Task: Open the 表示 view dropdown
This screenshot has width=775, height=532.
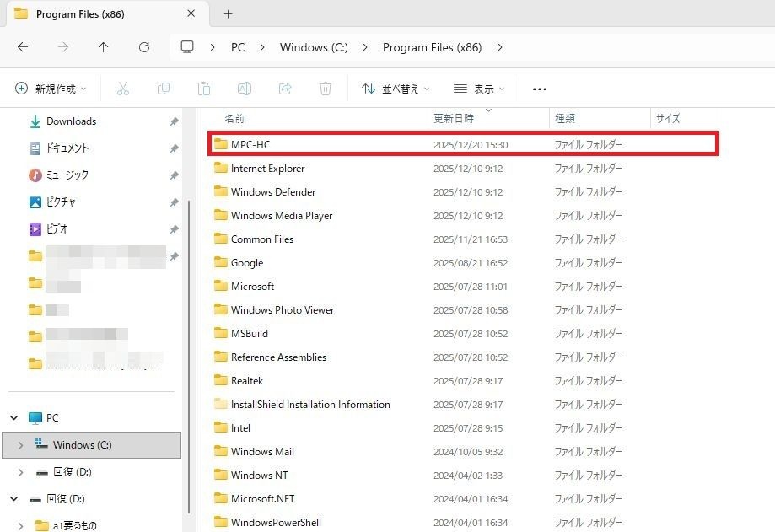Action: (x=479, y=89)
